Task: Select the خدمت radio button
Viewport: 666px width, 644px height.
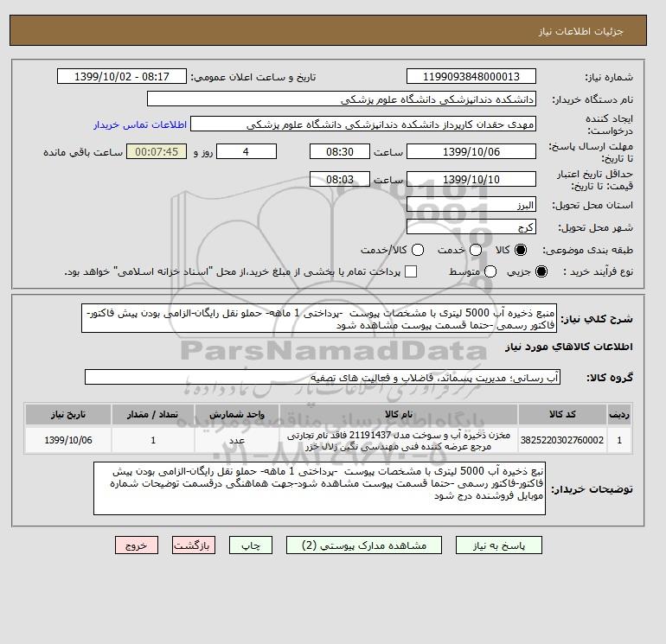Action: pos(476,250)
